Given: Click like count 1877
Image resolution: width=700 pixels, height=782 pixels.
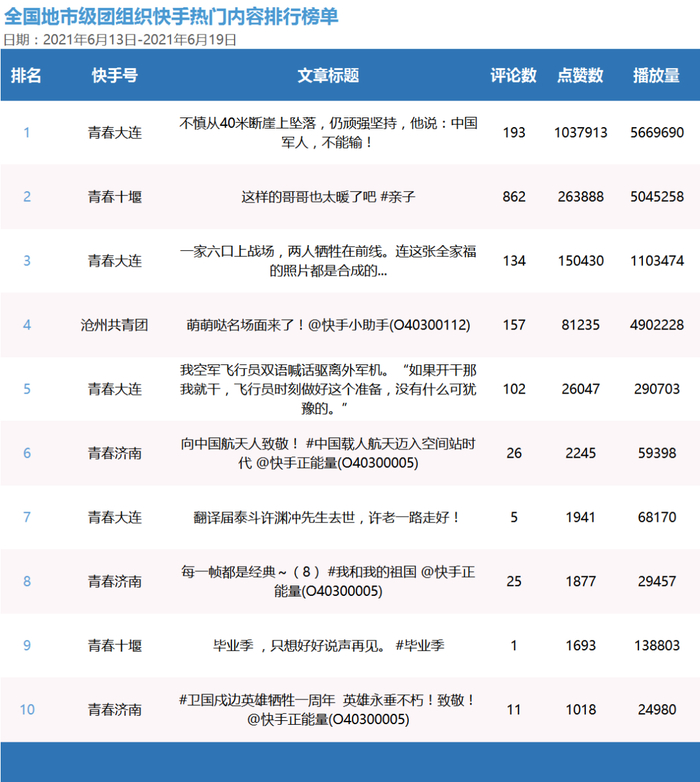Looking at the screenshot, I should (x=580, y=582).
